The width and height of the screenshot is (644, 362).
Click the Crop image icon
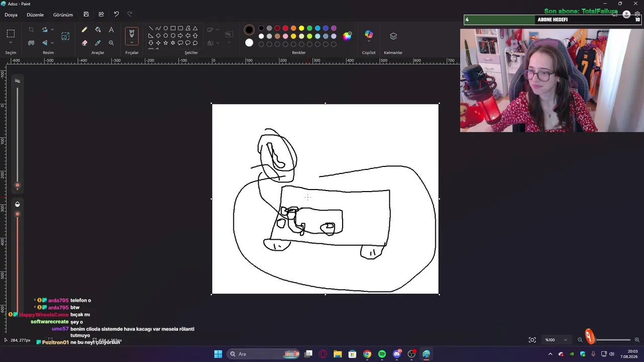[x=31, y=30]
